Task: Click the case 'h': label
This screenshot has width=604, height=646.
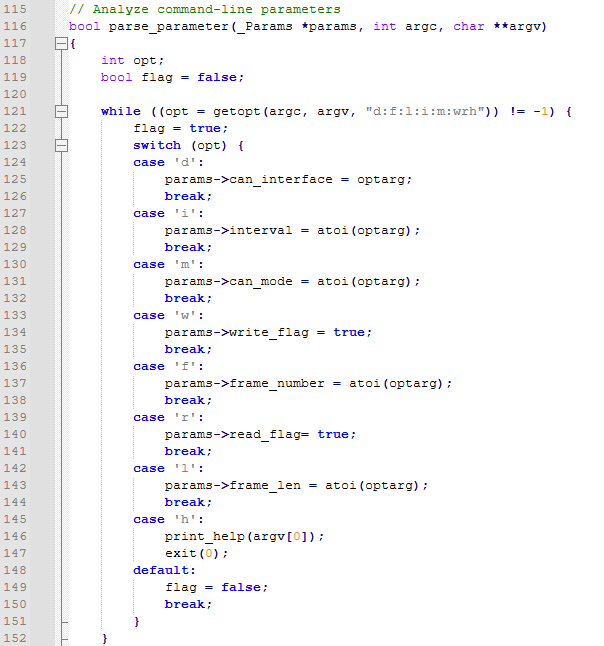Action: (168, 520)
